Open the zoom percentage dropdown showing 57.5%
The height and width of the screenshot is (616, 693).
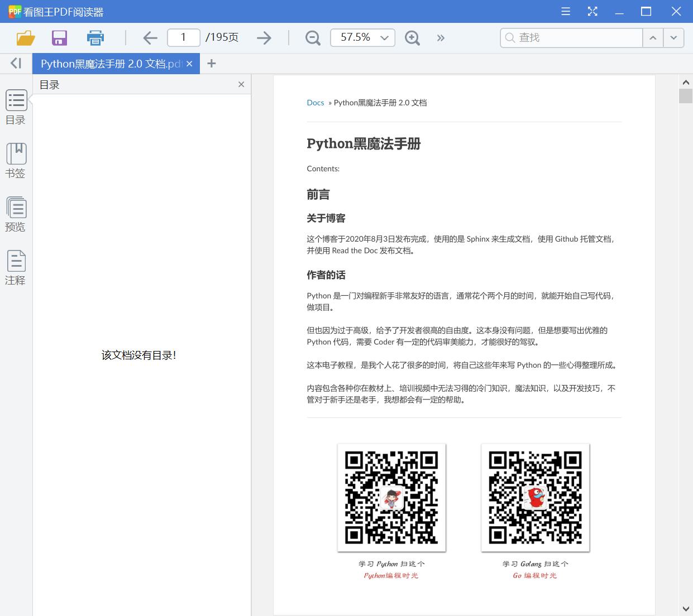(362, 37)
